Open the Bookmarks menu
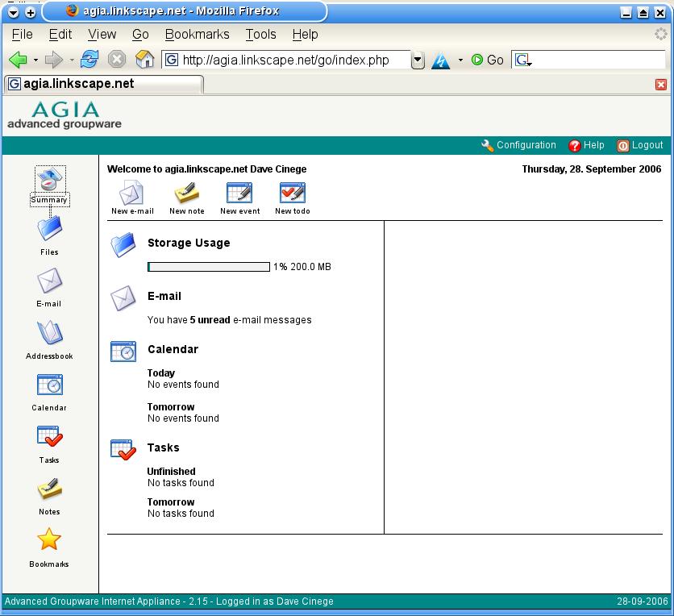The height and width of the screenshot is (616, 674). 197,35
